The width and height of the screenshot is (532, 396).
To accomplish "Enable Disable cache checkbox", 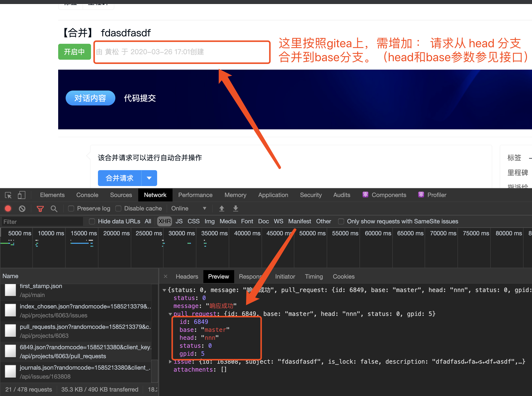I will pos(118,208).
